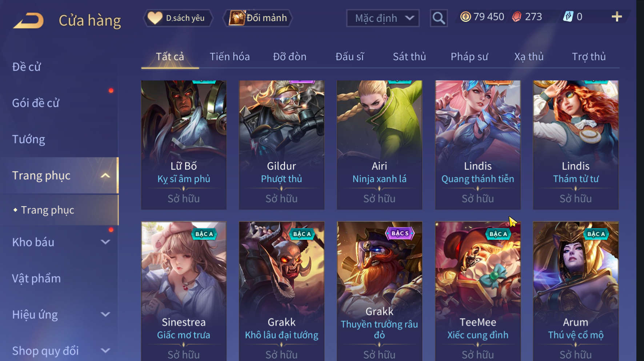
Task: Switch to the Pháp sư tab
Action: click(469, 57)
